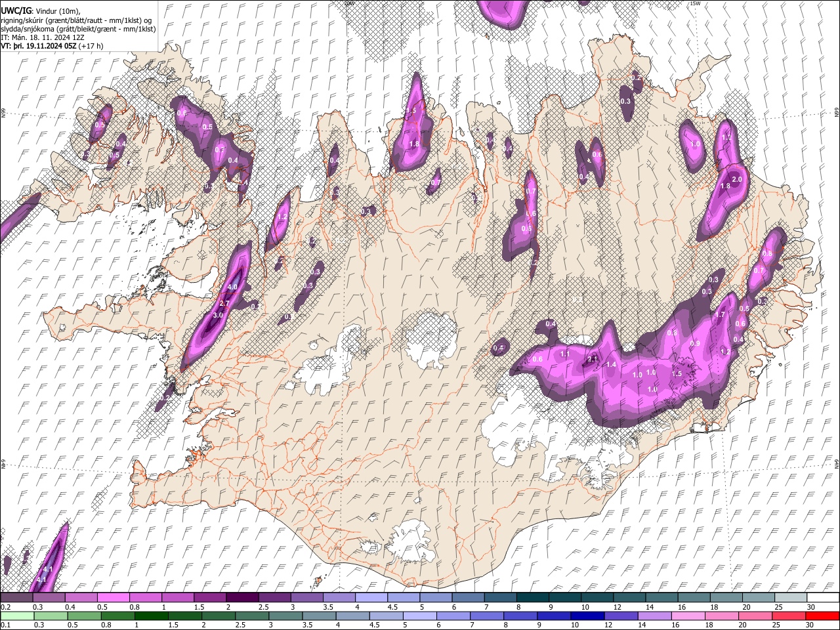
Task: Pick upper legend swatch between 7 and 8
Action: 500,598
